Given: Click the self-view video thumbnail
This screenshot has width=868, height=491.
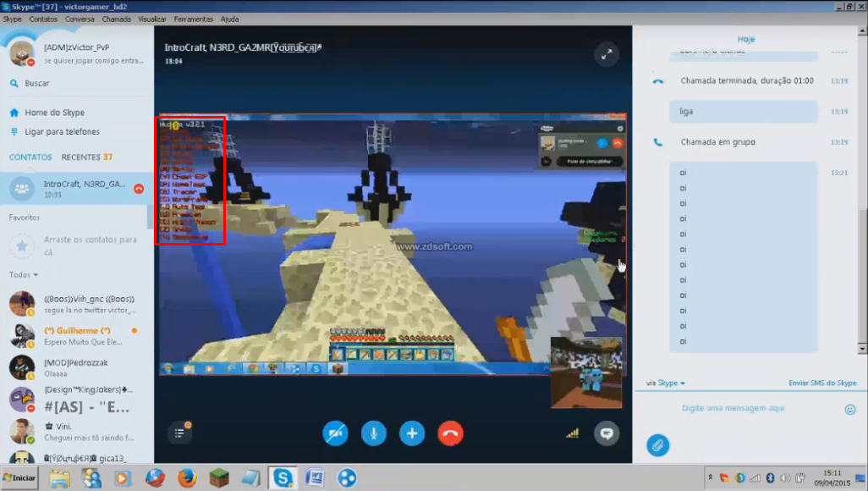Looking at the screenshot, I should pos(586,372).
